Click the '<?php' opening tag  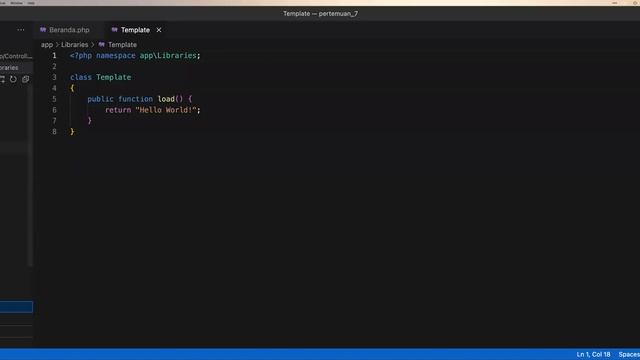tap(81, 56)
